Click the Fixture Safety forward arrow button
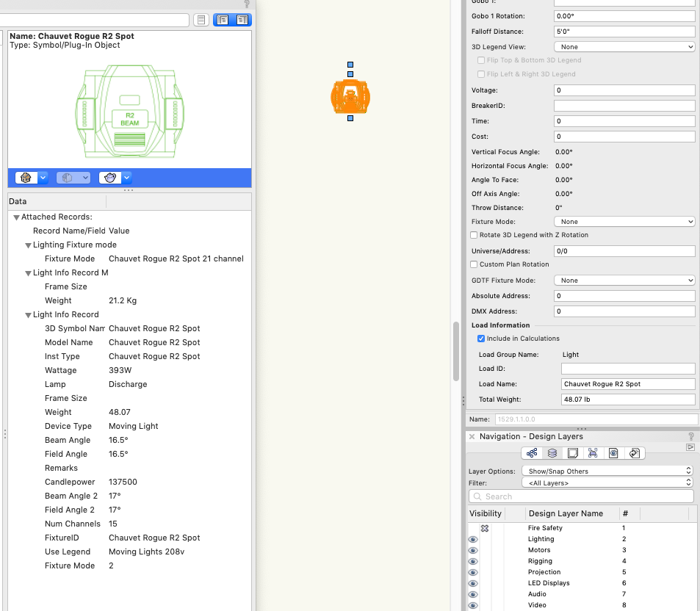The width and height of the screenshot is (700, 611). (x=689, y=446)
